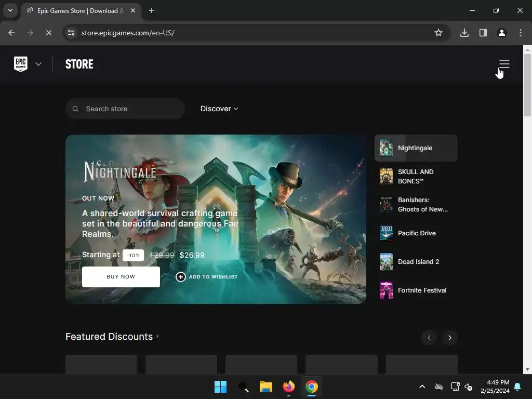Click the Nightingale thumbnail image
Image resolution: width=532 pixels, height=399 pixels.
coord(386,148)
